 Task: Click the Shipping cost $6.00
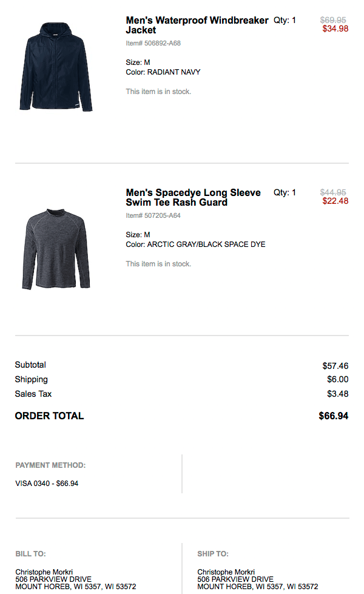click(x=337, y=379)
